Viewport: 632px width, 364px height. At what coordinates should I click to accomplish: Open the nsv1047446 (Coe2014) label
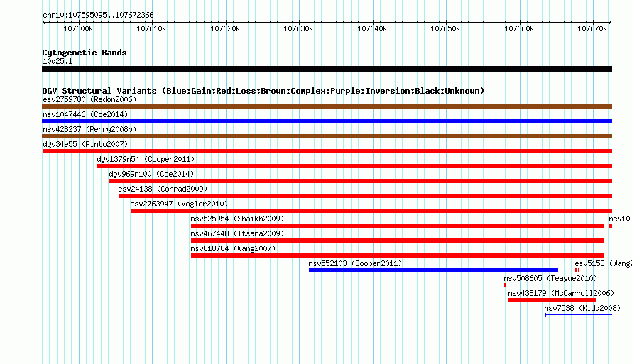pos(85,114)
